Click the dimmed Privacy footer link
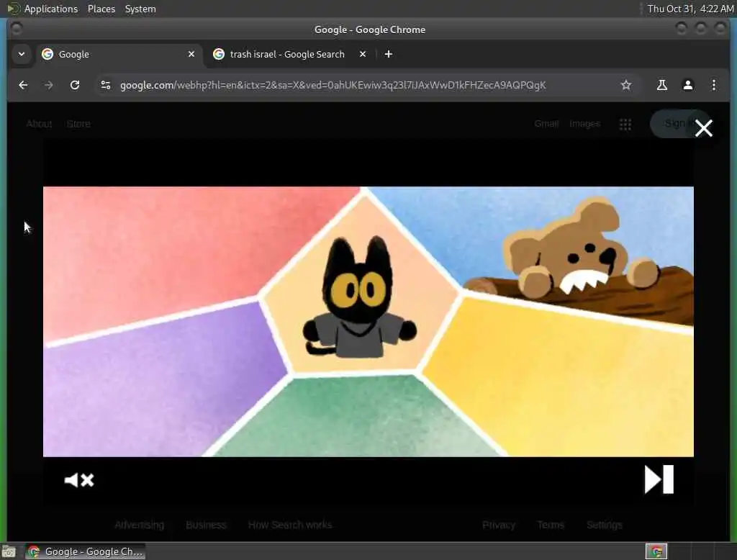The image size is (737, 560). click(x=498, y=525)
